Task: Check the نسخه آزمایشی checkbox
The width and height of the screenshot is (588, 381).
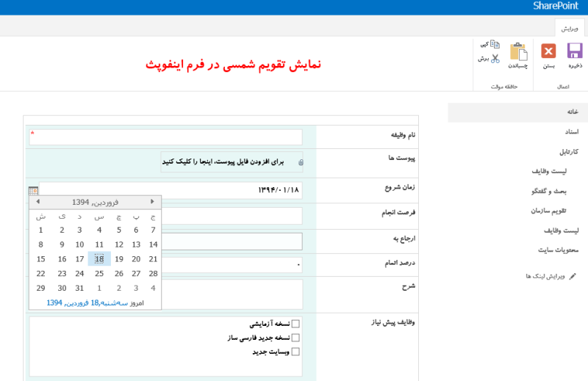Action: click(x=295, y=324)
